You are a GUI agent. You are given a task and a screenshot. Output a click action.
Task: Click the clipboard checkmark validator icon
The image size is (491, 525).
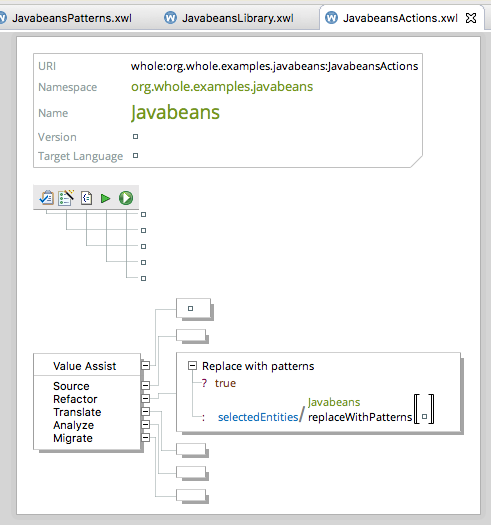tap(46, 198)
